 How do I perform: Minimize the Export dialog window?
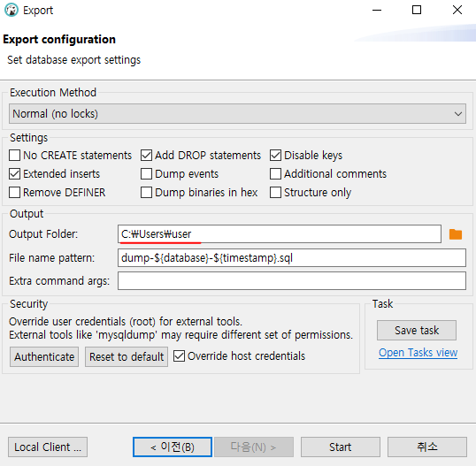coord(377,10)
